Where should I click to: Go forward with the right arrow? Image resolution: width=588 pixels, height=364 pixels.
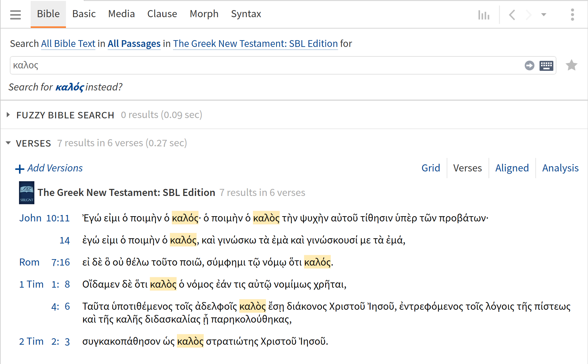click(x=528, y=15)
